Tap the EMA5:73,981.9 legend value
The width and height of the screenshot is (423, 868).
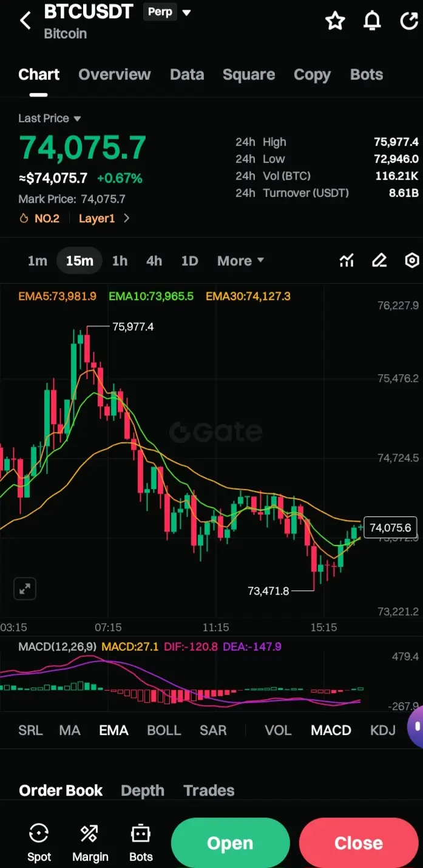click(x=57, y=296)
